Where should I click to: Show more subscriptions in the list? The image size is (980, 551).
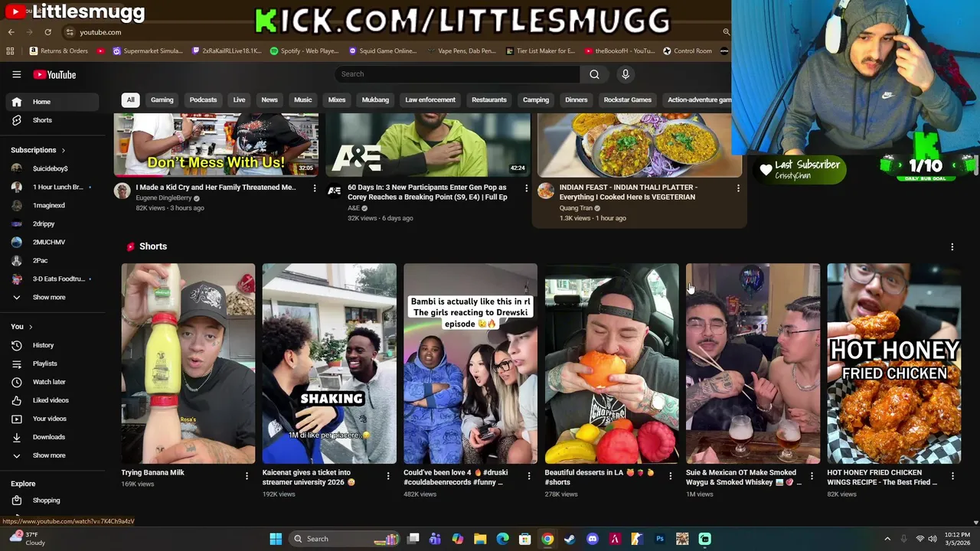[x=52, y=297]
